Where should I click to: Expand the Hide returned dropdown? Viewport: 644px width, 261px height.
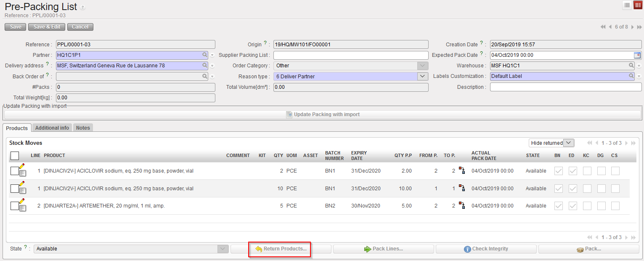tap(569, 143)
